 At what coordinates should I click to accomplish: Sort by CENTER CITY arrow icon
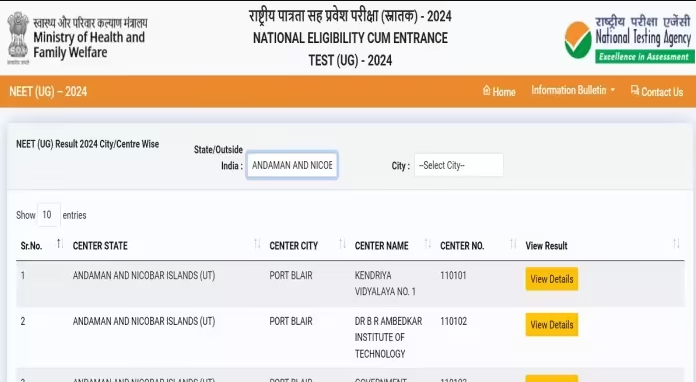click(x=342, y=244)
